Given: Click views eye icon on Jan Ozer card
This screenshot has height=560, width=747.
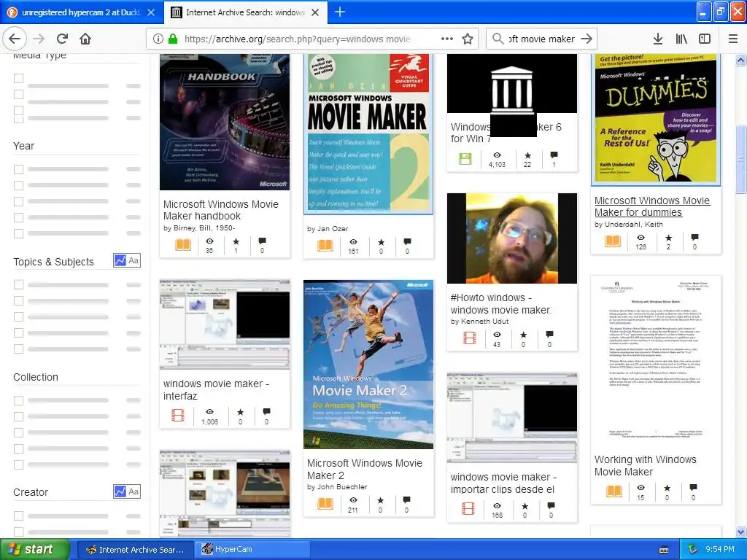Looking at the screenshot, I should click(x=354, y=242).
